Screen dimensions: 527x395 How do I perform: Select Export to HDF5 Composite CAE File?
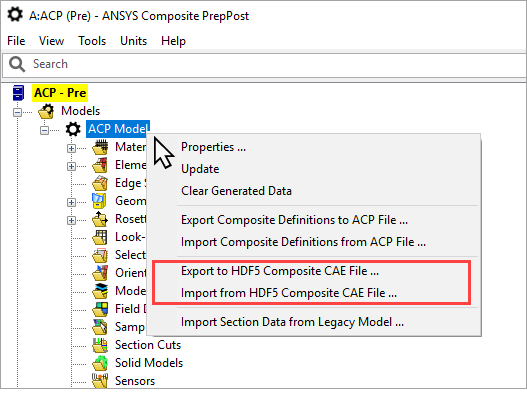click(x=280, y=271)
